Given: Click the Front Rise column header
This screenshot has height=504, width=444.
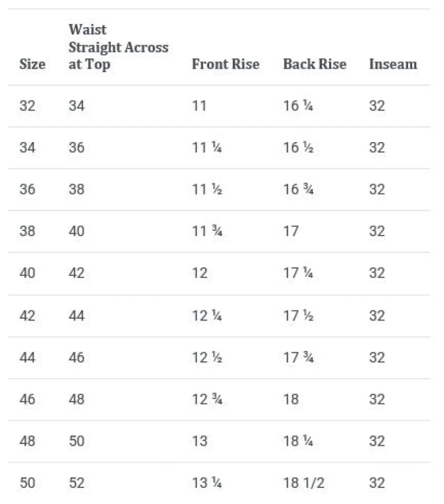Looking at the screenshot, I should coord(225,64).
